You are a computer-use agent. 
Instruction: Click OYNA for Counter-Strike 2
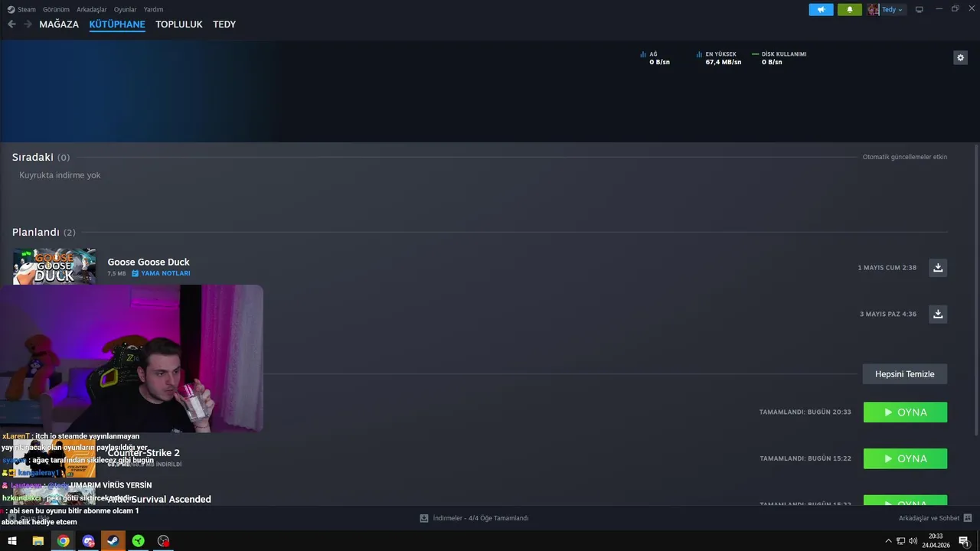tap(905, 458)
